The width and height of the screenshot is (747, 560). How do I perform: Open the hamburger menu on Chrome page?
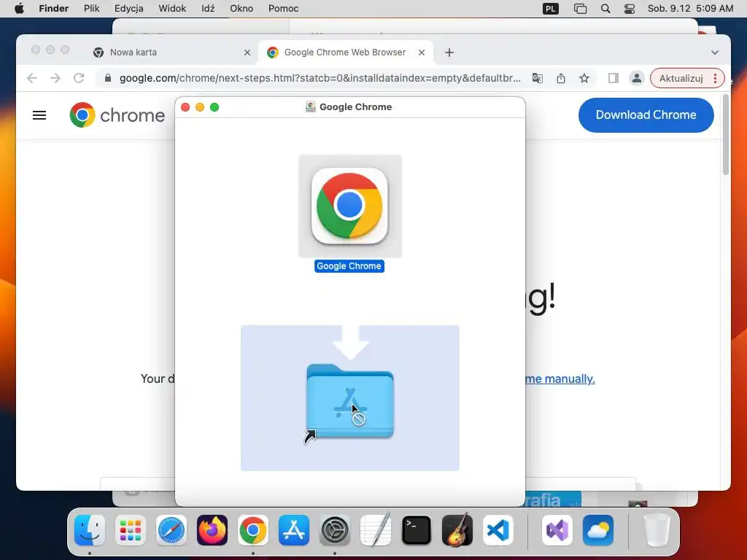click(39, 115)
